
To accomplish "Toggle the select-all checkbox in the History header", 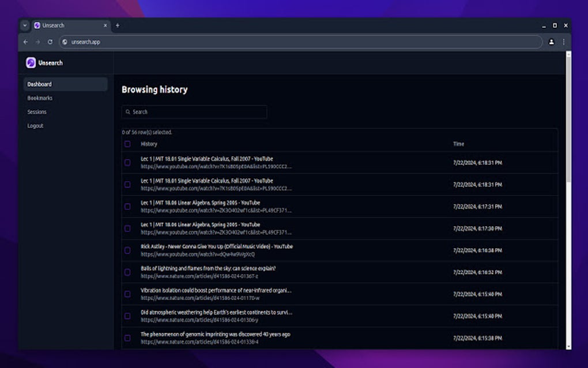I will tap(127, 144).
